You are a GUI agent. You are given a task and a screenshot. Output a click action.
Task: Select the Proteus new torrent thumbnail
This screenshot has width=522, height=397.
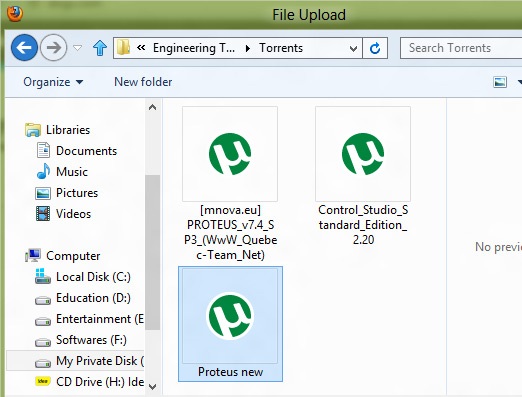[230, 316]
